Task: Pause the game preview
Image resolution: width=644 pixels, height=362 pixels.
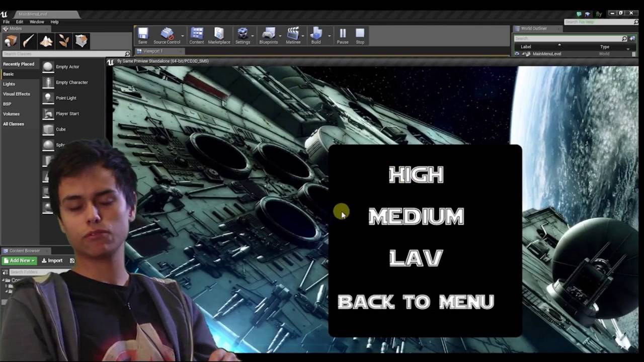Action: pos(343,34)
